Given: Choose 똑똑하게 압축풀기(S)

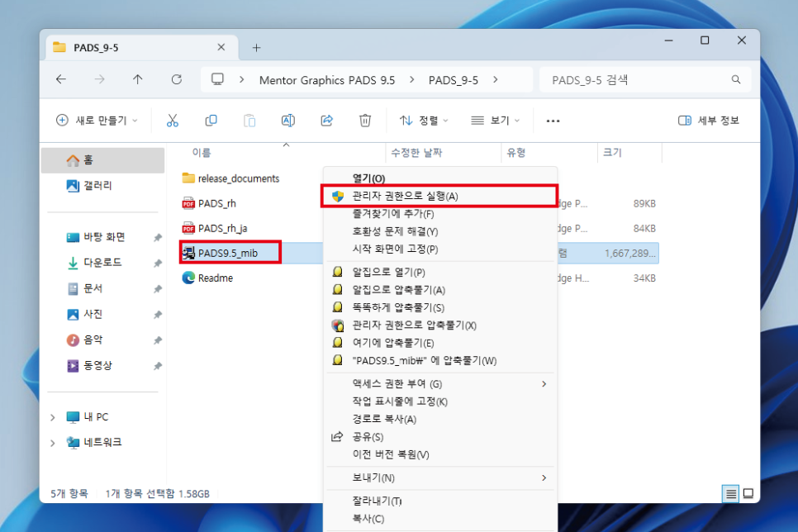Looking at the screenshot, I should click(x=441, y=307).
